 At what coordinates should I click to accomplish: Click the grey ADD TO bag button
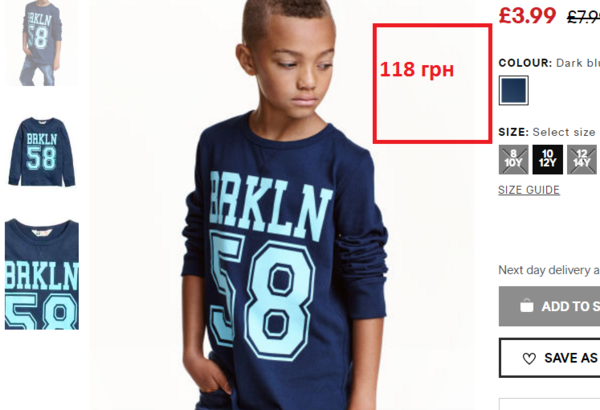[549, 306]
